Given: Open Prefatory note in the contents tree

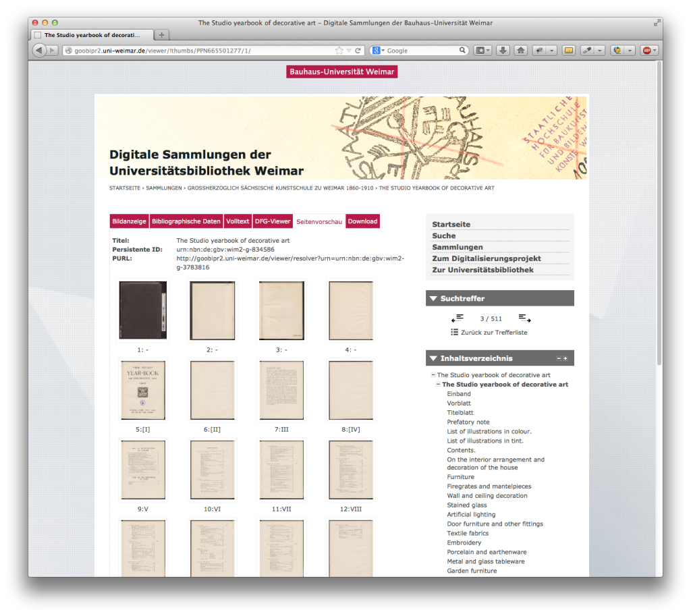Looking at the screenshot, I should [x=468, y=422].
